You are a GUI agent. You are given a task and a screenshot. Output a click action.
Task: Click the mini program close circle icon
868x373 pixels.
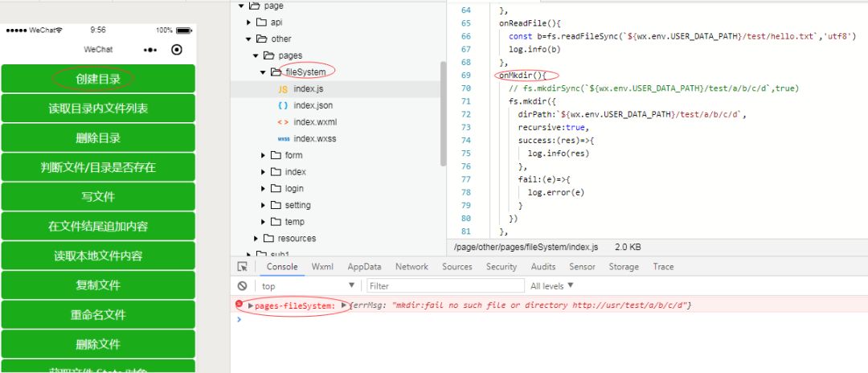177,50
